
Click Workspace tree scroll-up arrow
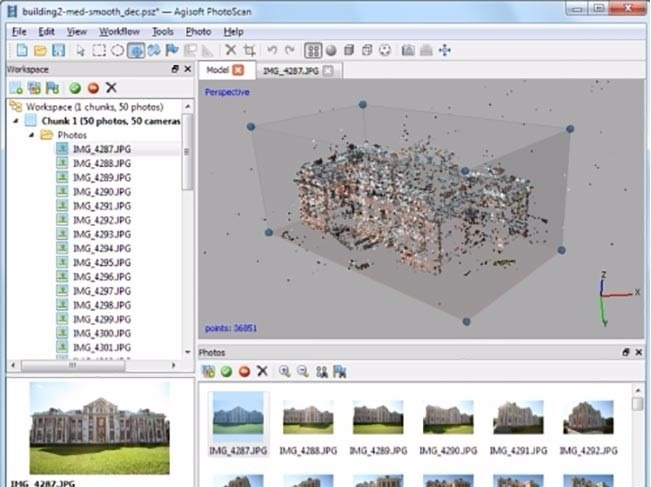(x=188, y=107)
